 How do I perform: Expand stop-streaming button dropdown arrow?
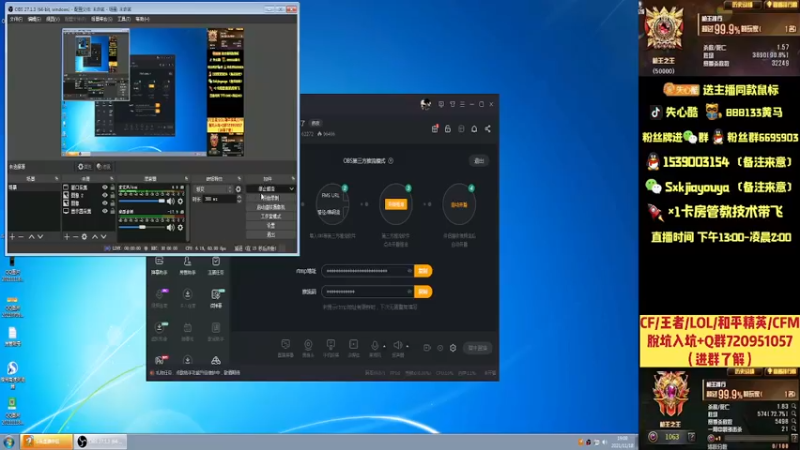pos(291,189)
